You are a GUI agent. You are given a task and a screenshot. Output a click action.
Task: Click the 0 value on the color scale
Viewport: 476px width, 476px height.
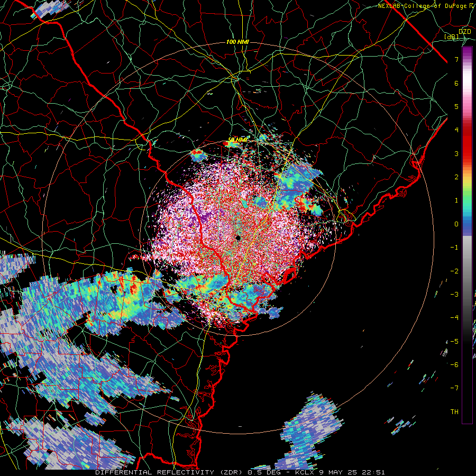tap(456, 224)
